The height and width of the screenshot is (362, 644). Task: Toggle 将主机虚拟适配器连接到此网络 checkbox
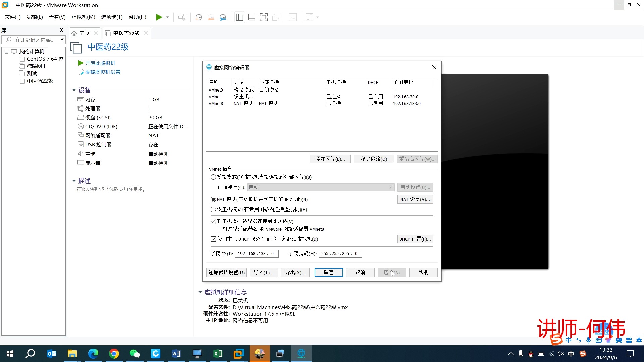point(213,221)
